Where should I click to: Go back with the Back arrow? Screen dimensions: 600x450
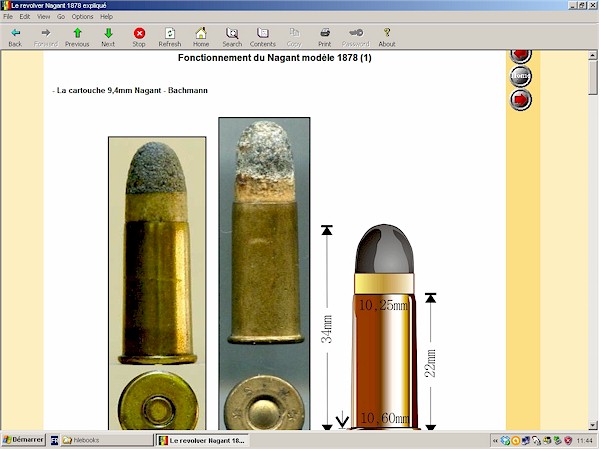[x=15, y=38]
